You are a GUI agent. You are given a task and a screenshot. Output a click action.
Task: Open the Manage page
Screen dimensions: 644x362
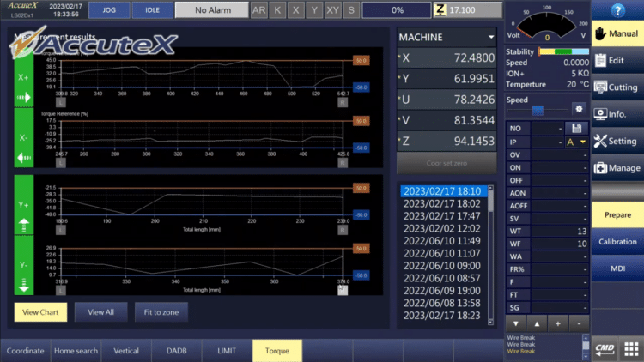[617, 168]
